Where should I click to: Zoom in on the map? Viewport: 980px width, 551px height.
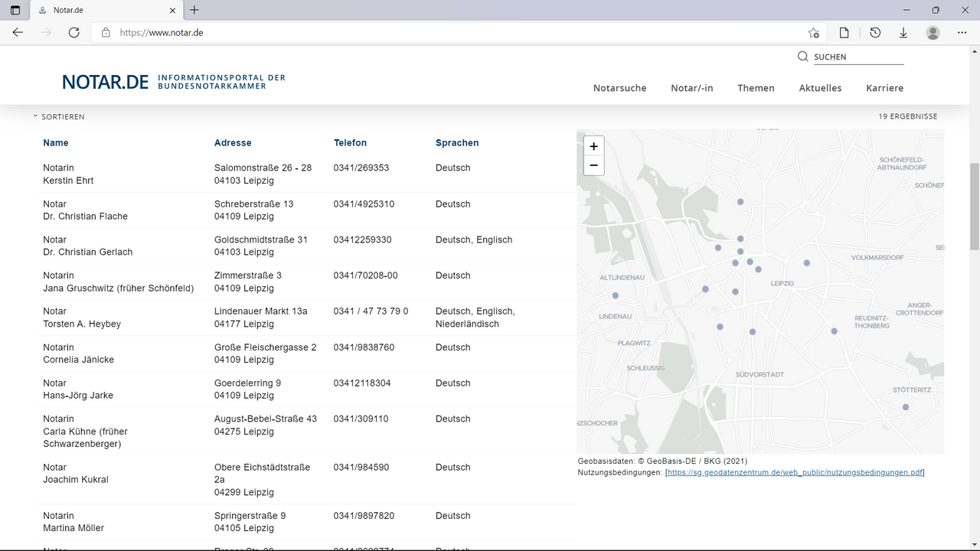[593, 146]
